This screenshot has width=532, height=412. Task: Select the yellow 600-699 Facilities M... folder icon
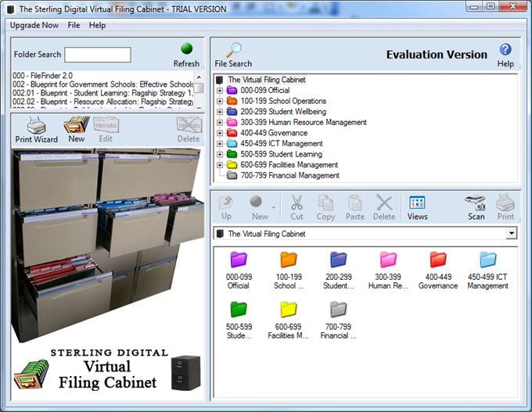point(289,310)
